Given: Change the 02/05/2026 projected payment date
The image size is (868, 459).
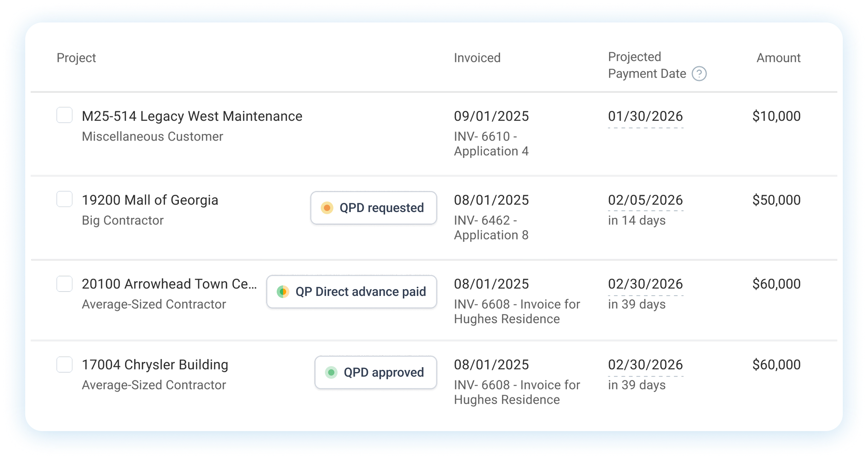Looking at the screenshot, I should (645, 200).
